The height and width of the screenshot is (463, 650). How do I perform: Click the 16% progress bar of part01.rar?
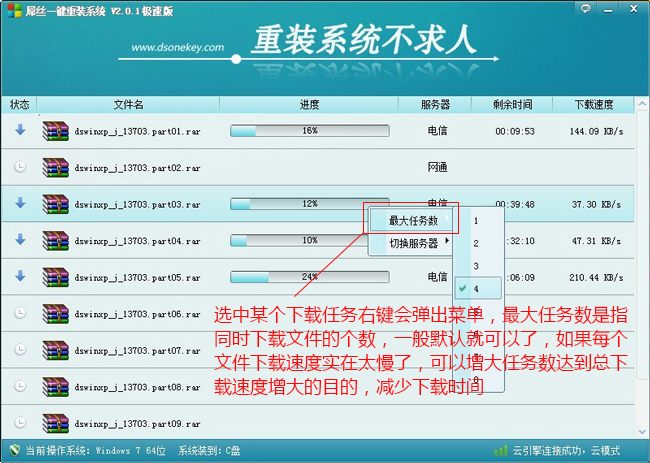tap(310, 131)
